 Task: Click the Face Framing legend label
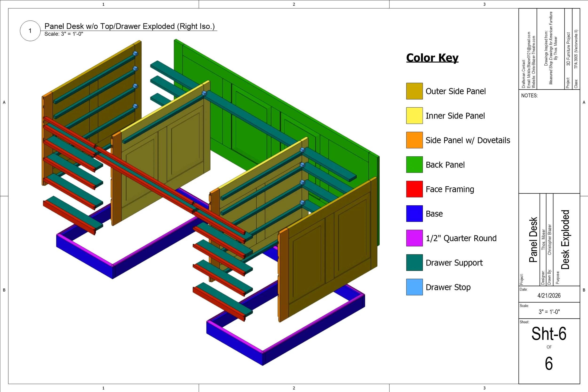pos(450,189)
